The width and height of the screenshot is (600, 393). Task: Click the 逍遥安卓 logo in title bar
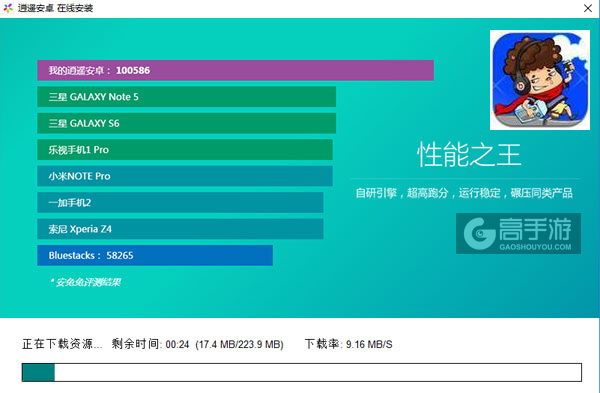pyautogui.click(x=8, y=8)
